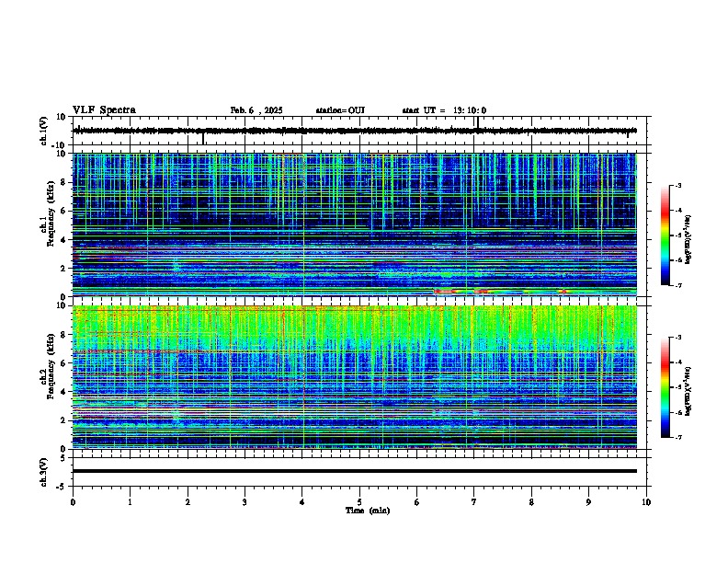Click the time axis tick label '9'
The height and width of the screenshot is (563, 728).
click(588, 502)
